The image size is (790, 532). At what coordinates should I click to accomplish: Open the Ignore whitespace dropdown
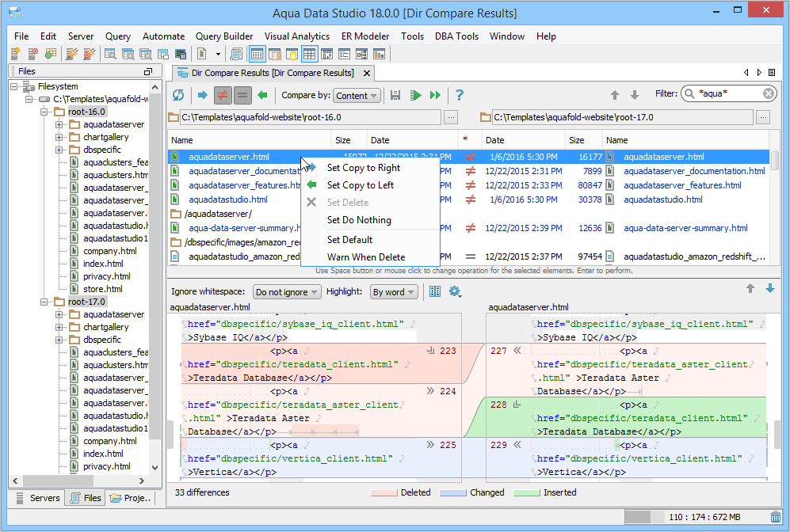click(x=287, y=292)
